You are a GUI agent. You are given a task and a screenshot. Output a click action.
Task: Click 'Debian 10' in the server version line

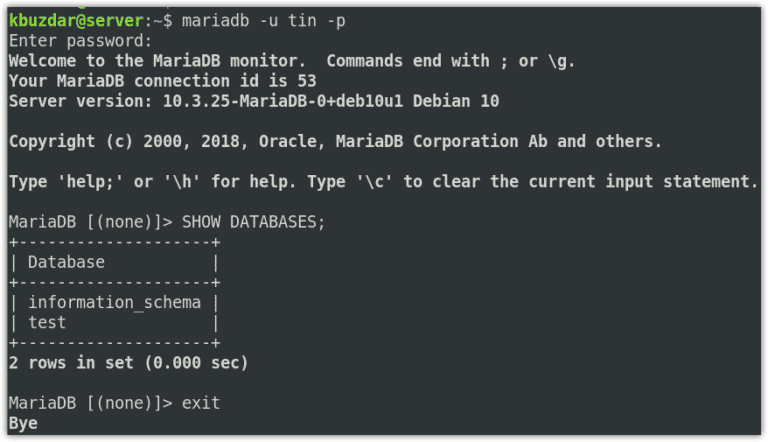click(456, 101)
